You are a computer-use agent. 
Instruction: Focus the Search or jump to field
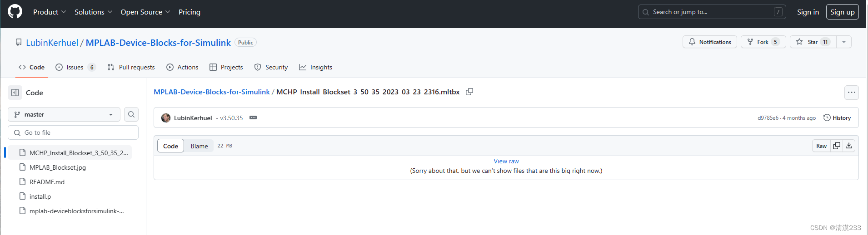[712, 12]
